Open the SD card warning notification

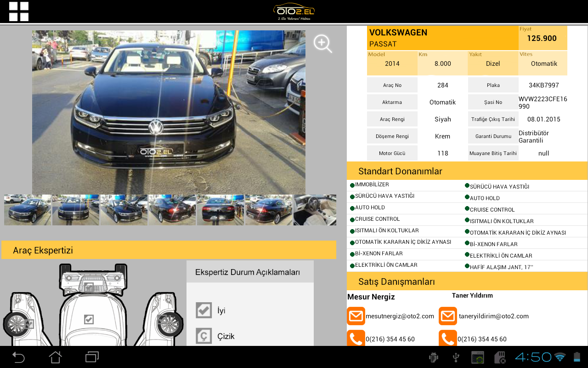tap(500, 357)
